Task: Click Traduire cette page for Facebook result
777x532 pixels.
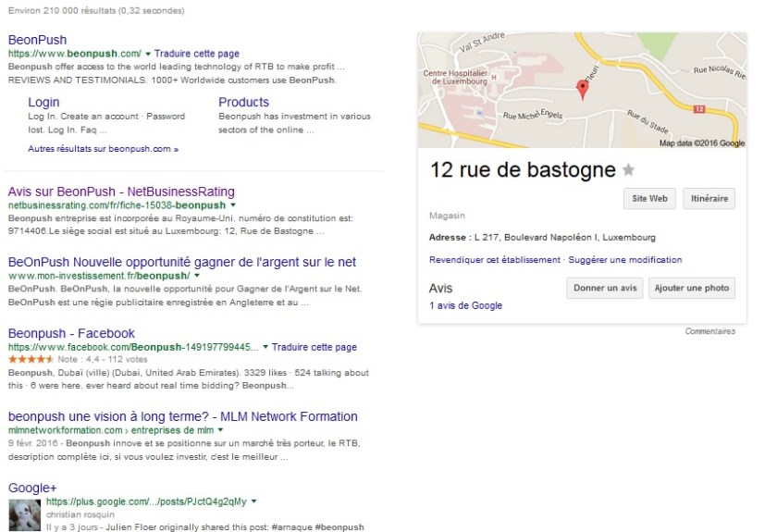Action: click(314, 347)
